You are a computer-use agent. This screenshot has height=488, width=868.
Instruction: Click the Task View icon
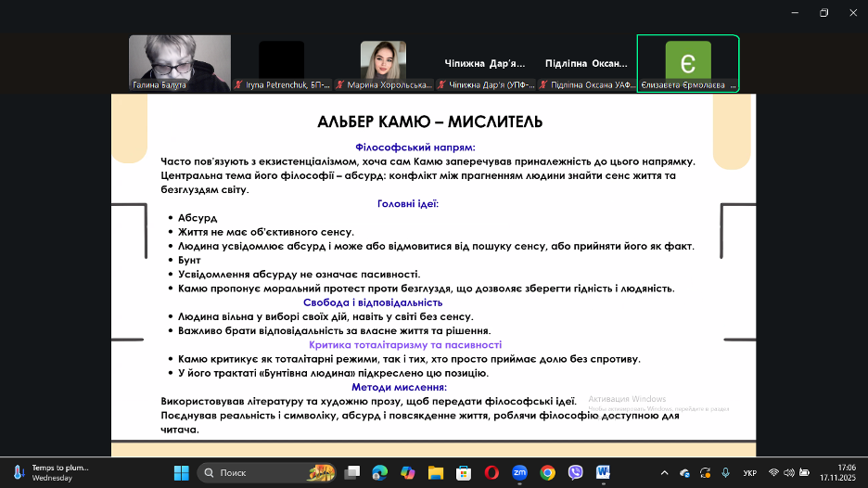[x=351, y=472]
